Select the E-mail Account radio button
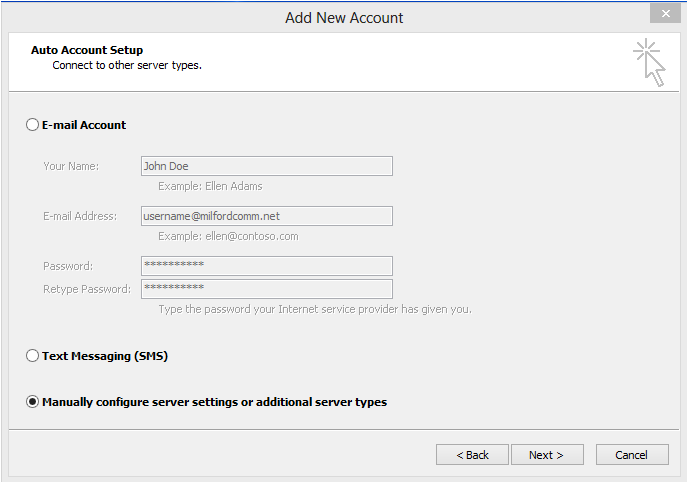 pos(32,125)
